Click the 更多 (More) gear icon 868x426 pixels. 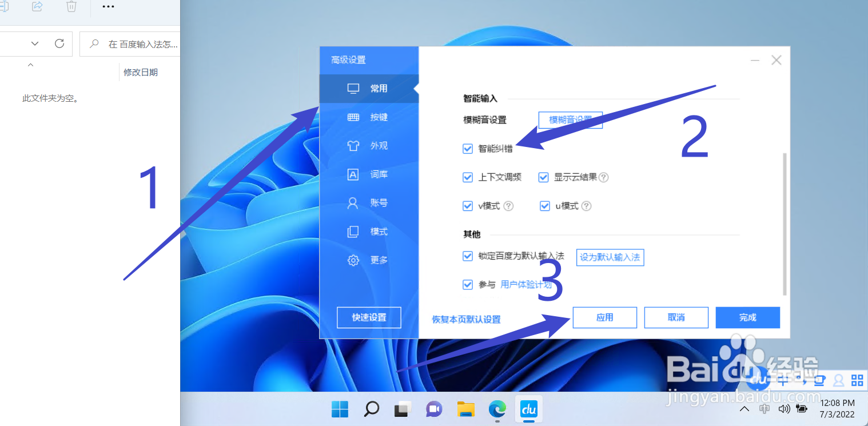[x=353, y=260]
